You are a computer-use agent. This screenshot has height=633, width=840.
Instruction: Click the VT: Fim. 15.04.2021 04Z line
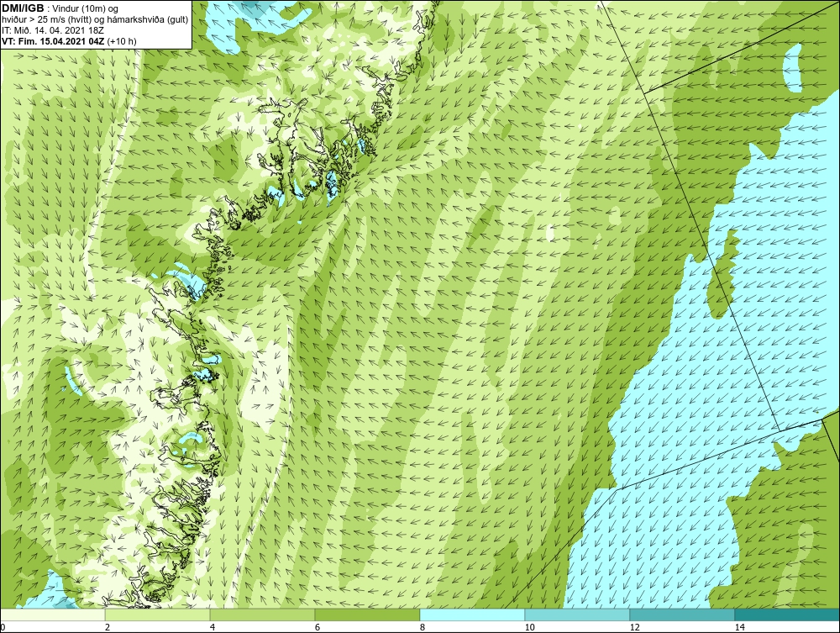click(x=69, y=40)
